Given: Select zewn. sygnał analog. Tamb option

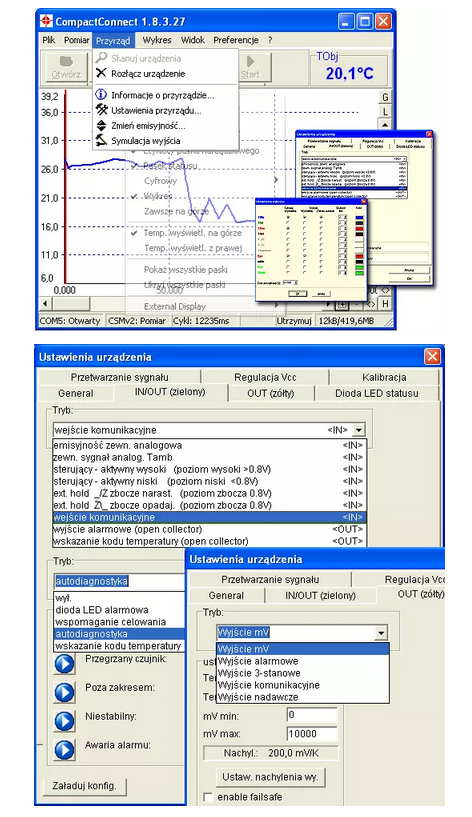Looking at the screenshot, I should 209,457.
